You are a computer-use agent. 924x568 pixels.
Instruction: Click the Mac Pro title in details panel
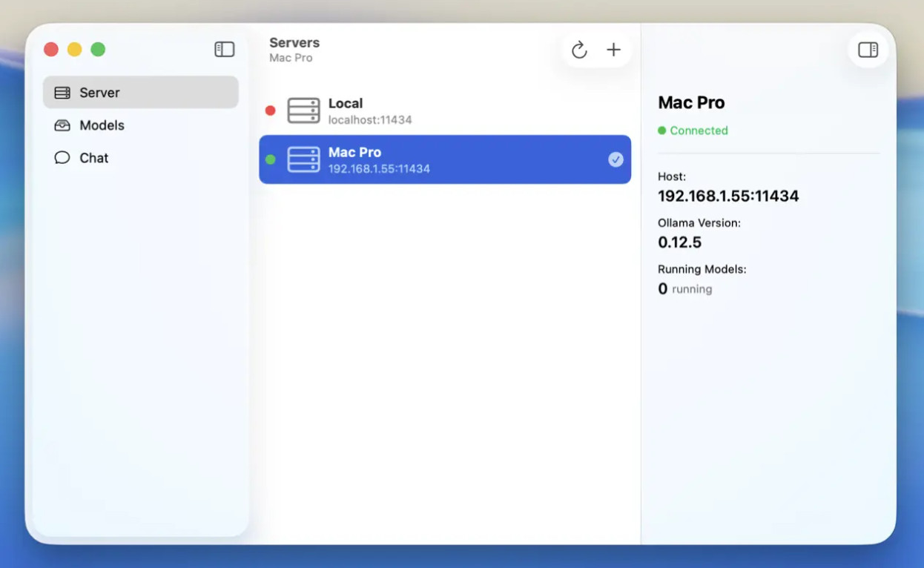point(691,103)
